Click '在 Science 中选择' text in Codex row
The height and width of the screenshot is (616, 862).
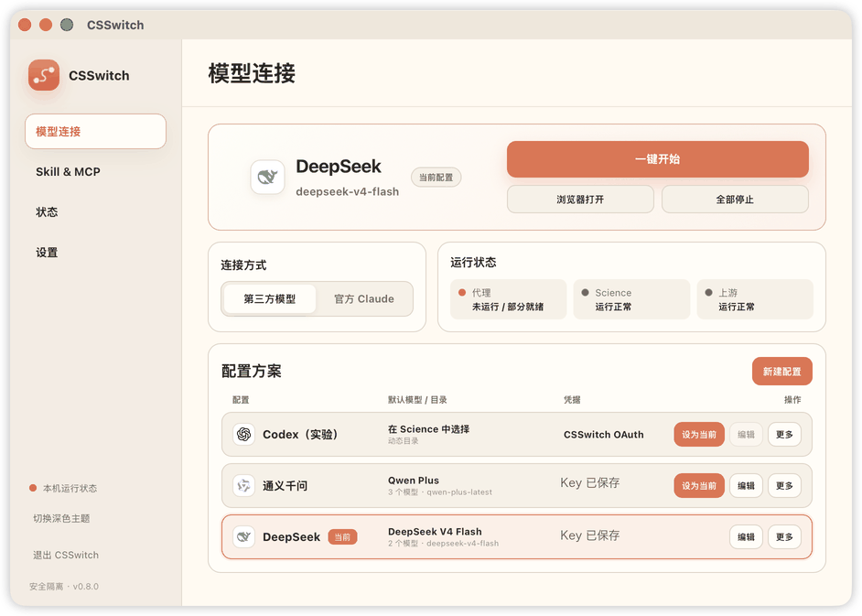pos(429,429)
